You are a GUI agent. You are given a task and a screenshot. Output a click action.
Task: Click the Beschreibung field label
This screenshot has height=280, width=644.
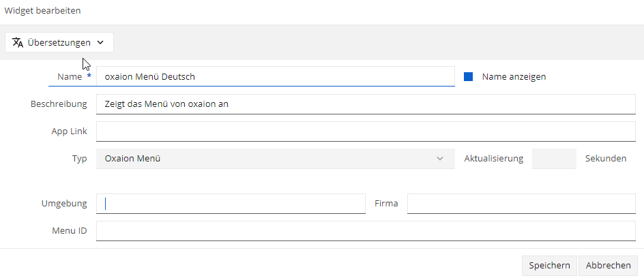(x=59, y=104)
